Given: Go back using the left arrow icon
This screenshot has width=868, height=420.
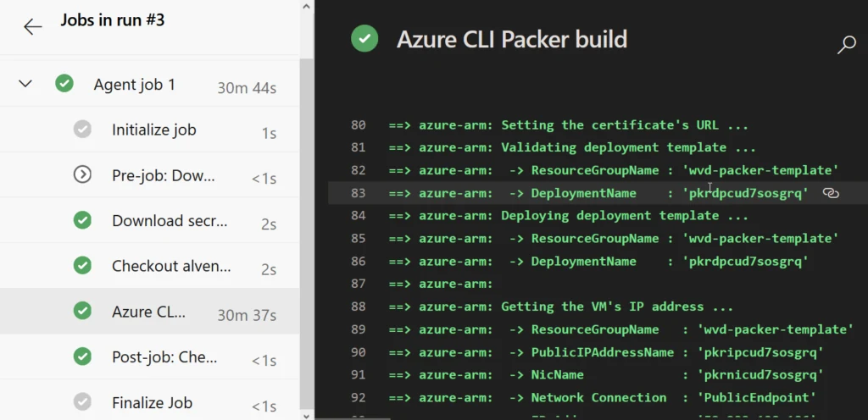Looking at the screenshot, I should click(x=33, y=26).
